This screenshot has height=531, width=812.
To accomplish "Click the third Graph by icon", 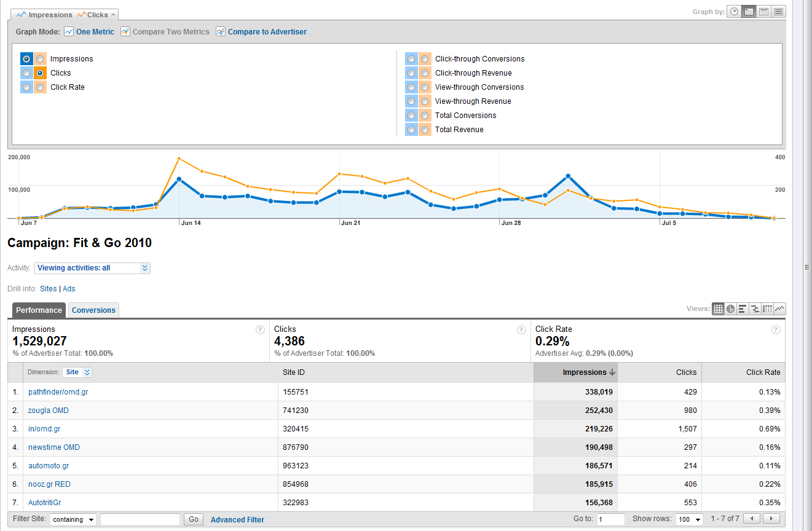I will 763,12.
